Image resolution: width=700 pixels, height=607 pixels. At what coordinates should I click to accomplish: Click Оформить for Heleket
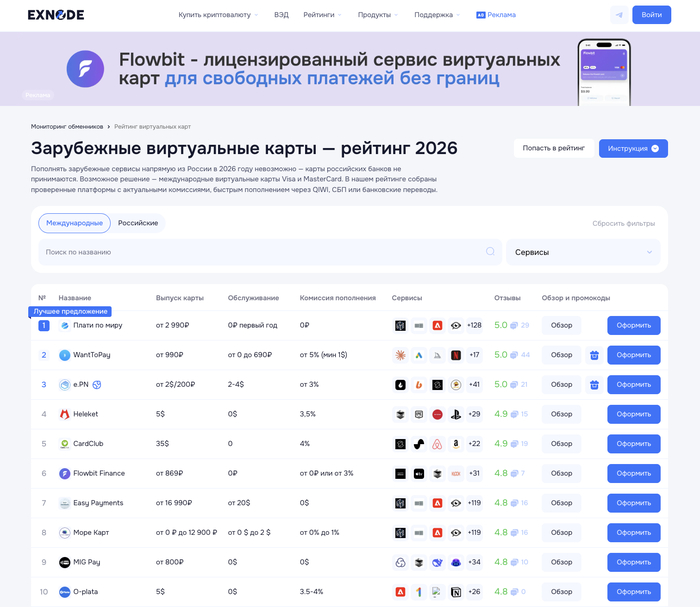[x=633, y=414]
